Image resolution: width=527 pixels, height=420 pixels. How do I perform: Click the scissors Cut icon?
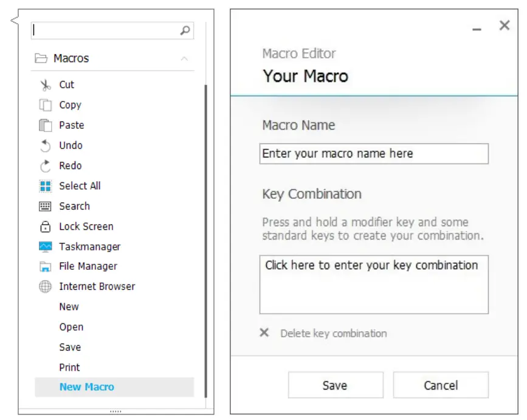(x=46, y=85)
